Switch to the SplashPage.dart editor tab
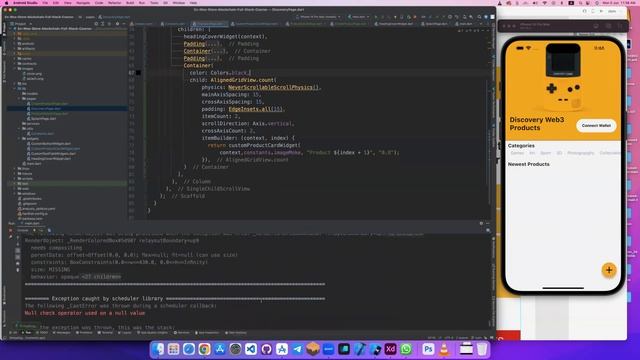The image size is (640, 360). [436, 24]
